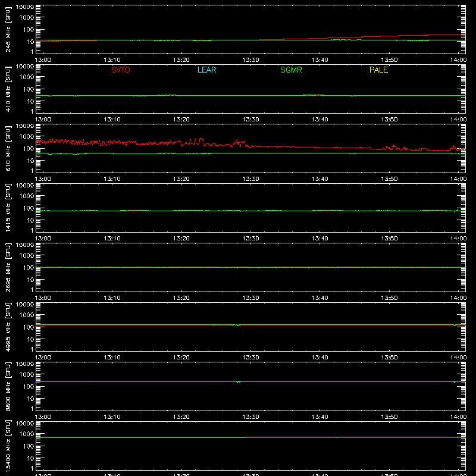Click 13:20 tick label below 410 MHz plot
Viewport: 476px width, 476px height.
[181, 120]
